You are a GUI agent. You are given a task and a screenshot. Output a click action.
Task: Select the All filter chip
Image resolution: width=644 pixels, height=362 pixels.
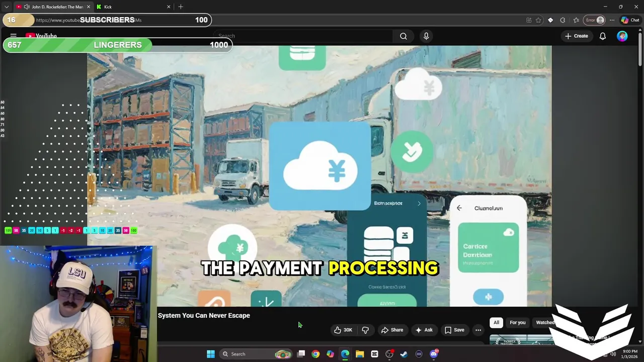pos(496,323)
